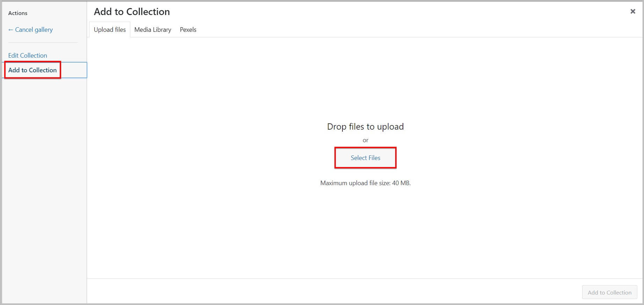Open the Media Library tab
This screenshot has width=644, height=305.
click(153, 30)
